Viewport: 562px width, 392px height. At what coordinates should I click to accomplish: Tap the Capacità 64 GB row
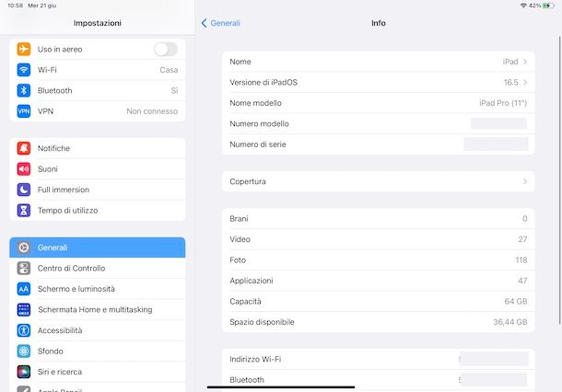tap(379, 302)
